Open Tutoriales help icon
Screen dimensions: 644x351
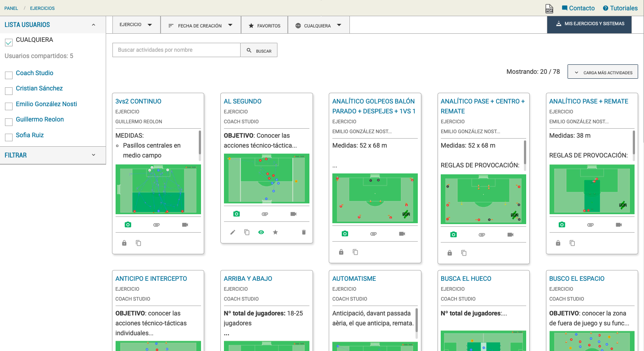pyautogui.click(x=605, y=8)
